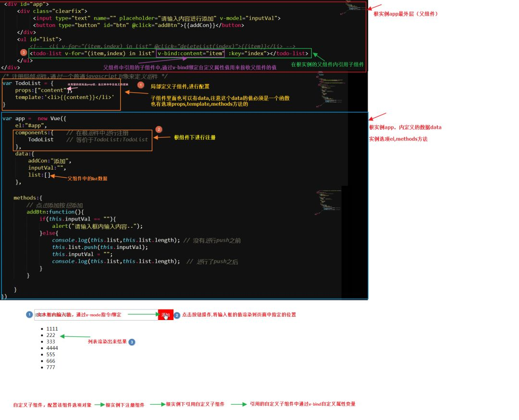Click the el:"#app" line

(31, 125)
